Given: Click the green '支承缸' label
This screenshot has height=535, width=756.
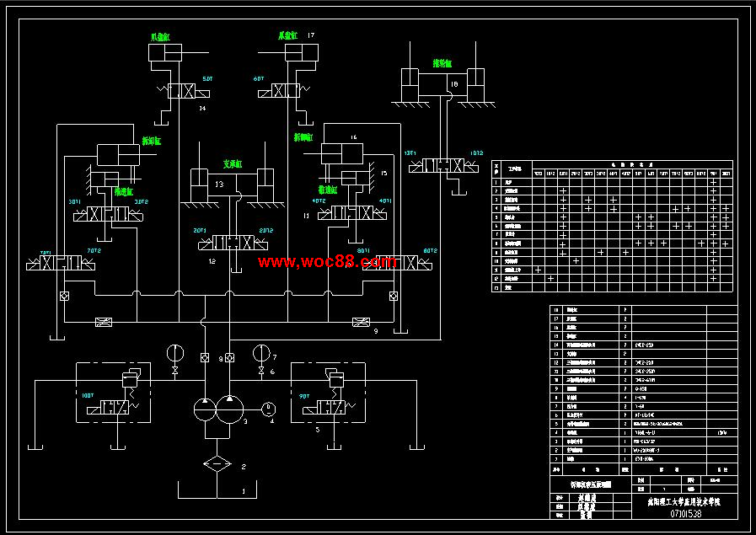Looking at the screenshot, I should tap(233, 164).
